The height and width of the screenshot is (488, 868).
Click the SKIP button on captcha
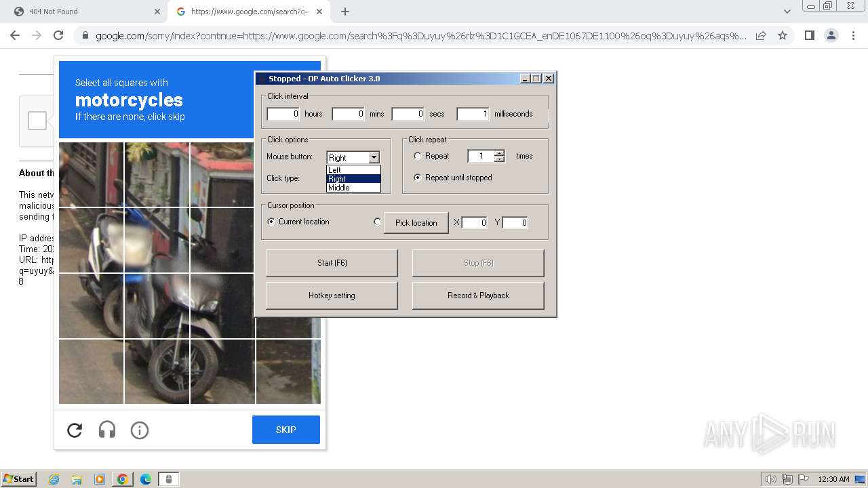[x=285, y=430]
